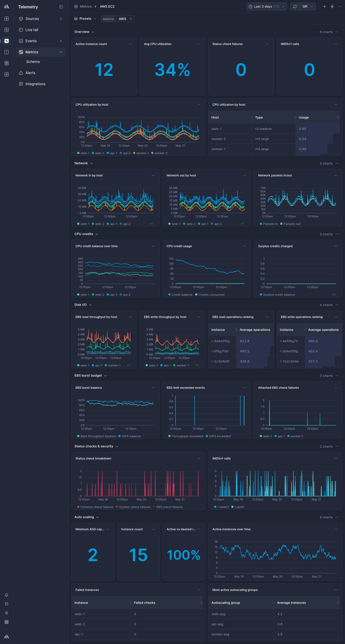Click the plus add chart icon
This screenshot has width=345, height=644.
click(324, 6)
